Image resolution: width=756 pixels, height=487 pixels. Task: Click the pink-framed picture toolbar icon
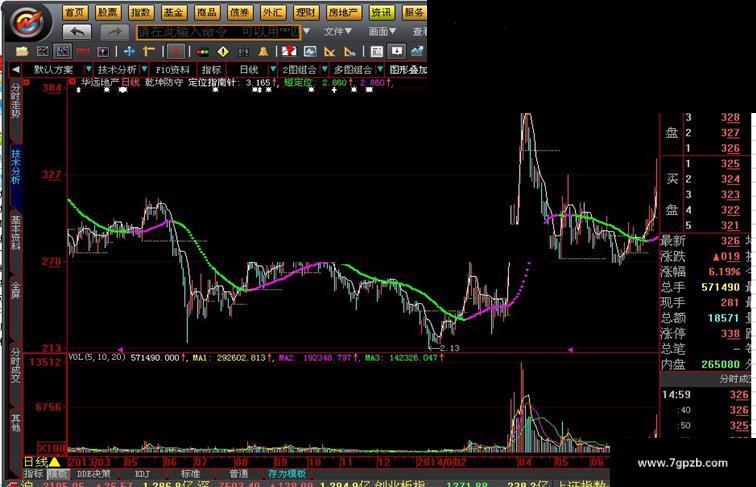coord(103,51)
